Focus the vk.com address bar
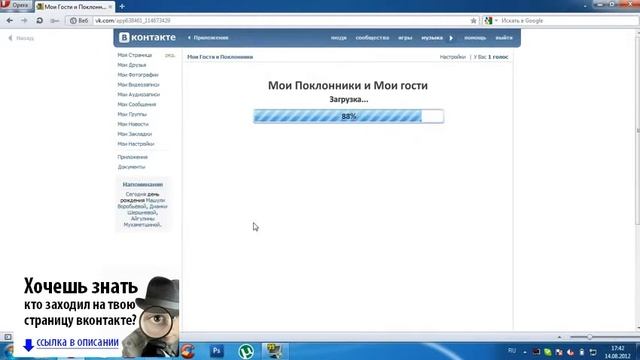Screen dimensions: 640x360 click(282, 20)
